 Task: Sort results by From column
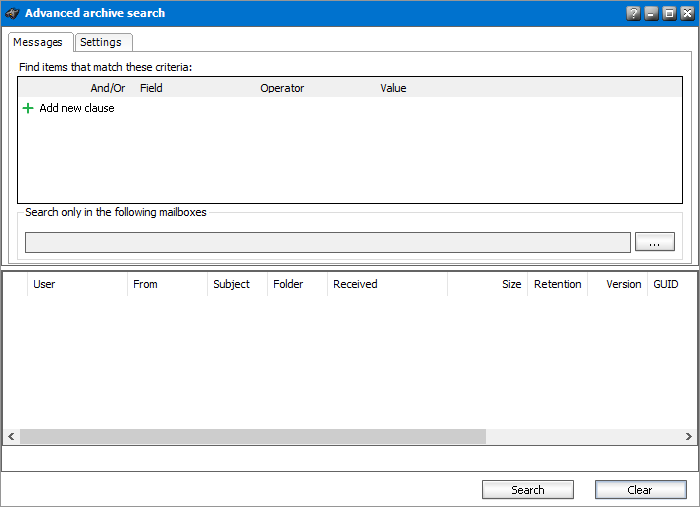(x=167, y=284)
